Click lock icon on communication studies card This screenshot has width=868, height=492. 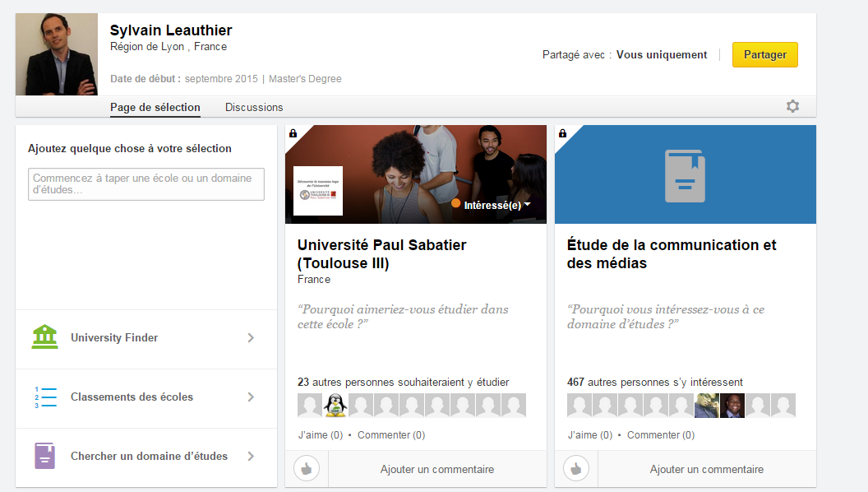click(563, 133)
